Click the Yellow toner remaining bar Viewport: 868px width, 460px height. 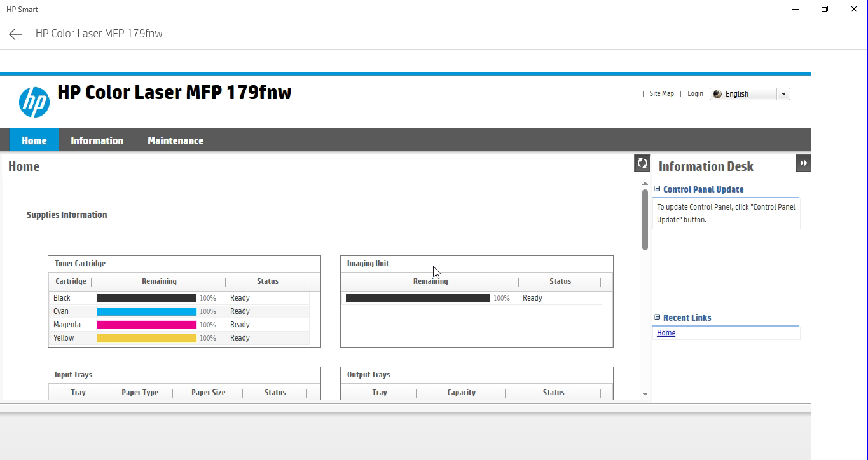point(146,338)
